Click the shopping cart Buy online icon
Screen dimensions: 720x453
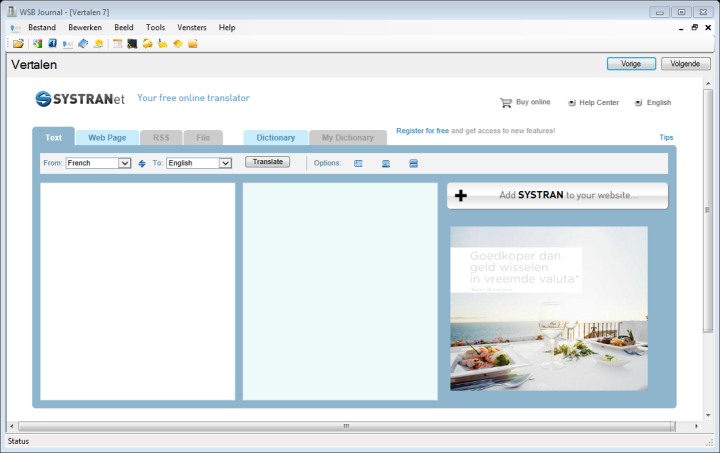[505, 102]
